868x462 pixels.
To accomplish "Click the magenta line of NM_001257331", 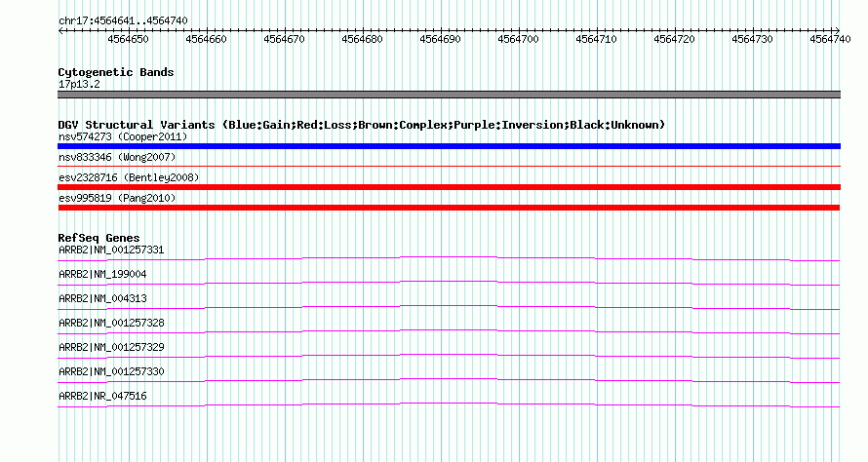I will 449,258.
